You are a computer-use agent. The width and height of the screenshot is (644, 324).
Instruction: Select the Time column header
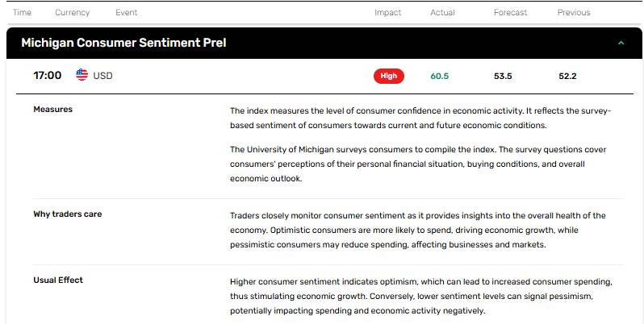click(x=22, y=13)
